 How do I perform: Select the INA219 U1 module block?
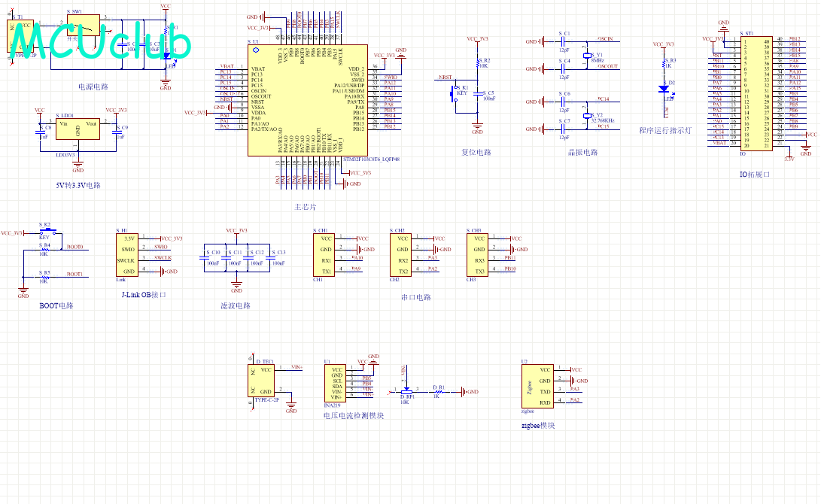click(x=335, y=383)
